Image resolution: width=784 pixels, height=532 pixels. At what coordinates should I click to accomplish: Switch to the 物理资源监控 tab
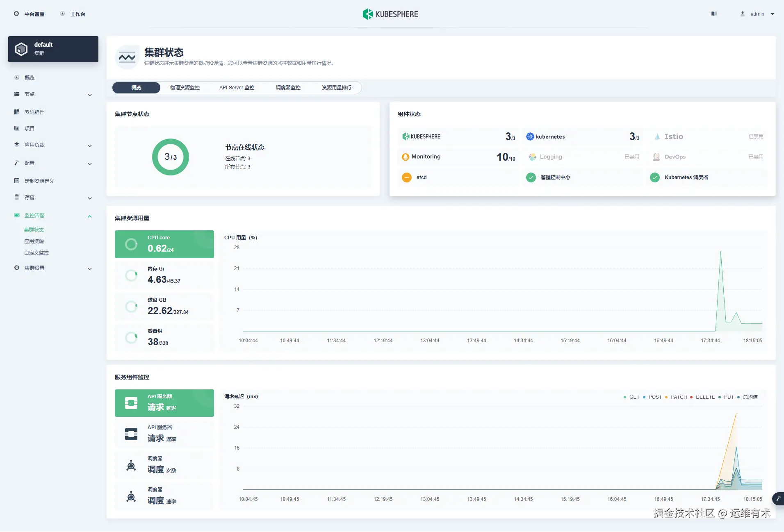184,87
